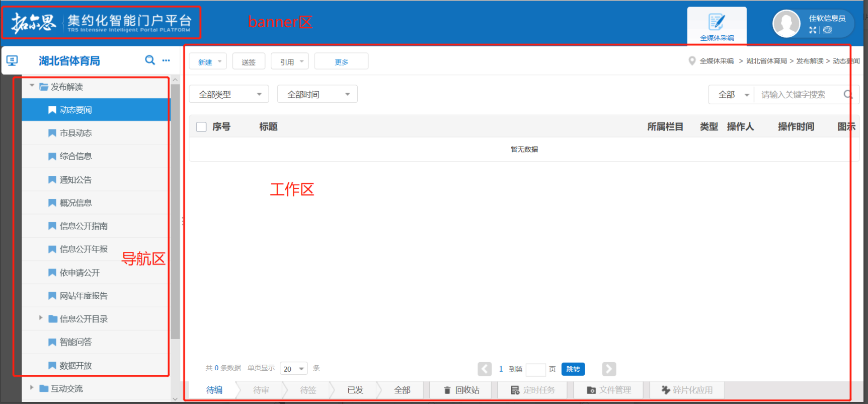This screenshot has height=404, width=868.
Task: Tick the select-all checkbox beside 序号
Action: [201, 127]
